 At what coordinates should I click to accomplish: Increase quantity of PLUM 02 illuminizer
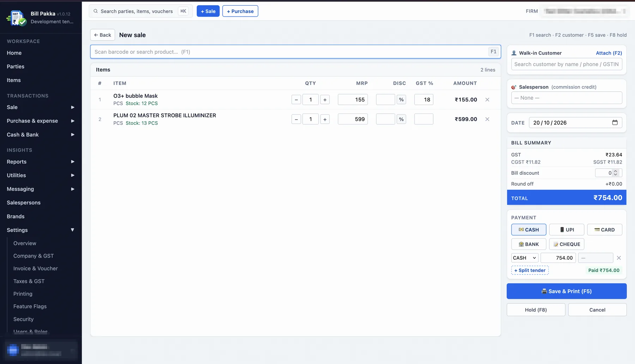click(325, 119)
